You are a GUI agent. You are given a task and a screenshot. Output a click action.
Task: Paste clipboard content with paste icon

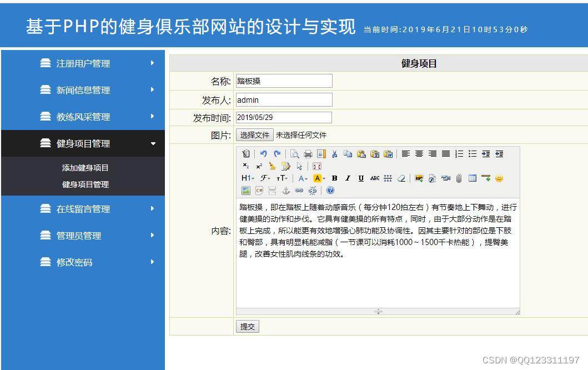[x=361, y=154]
